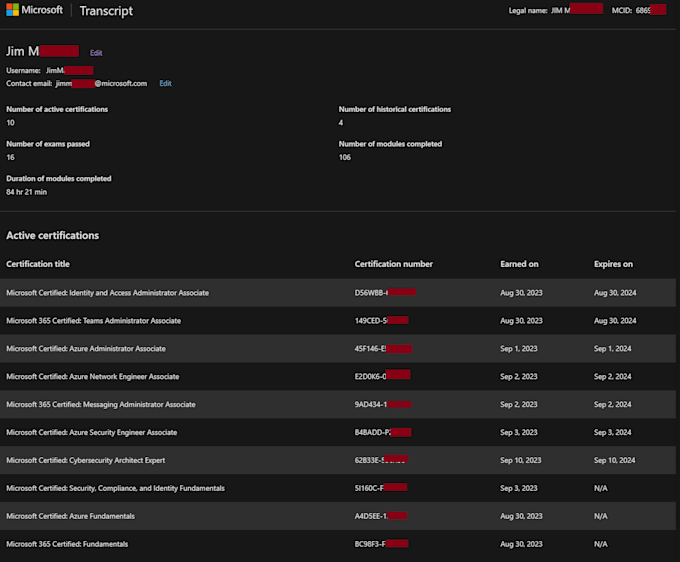Select the Azure Administrator Associate certification

[x=86, y=349]
